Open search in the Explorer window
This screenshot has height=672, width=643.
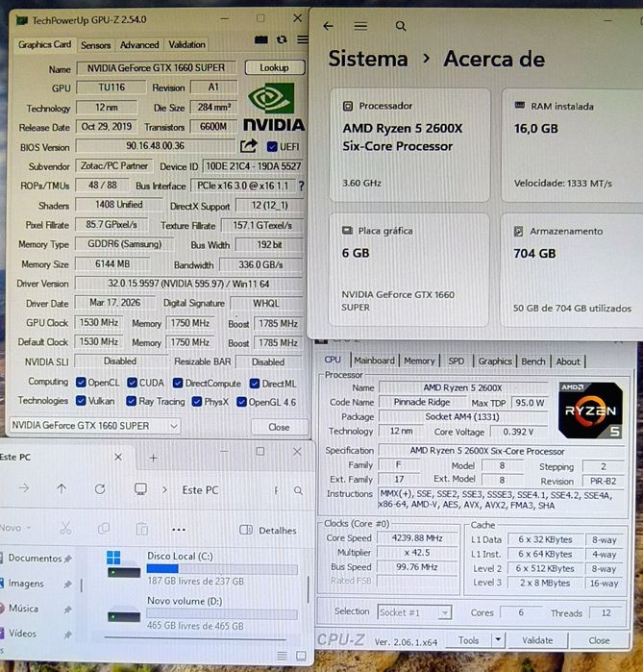298,490
